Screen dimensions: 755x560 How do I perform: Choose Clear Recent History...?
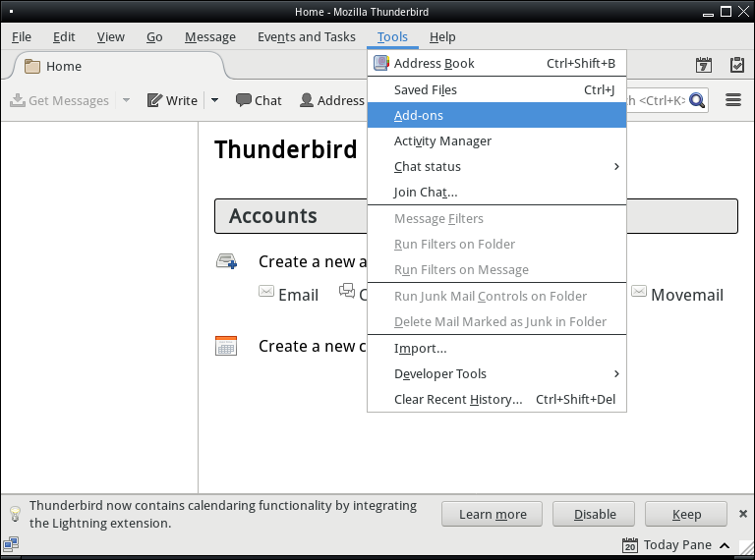click(x=496, y=399)
